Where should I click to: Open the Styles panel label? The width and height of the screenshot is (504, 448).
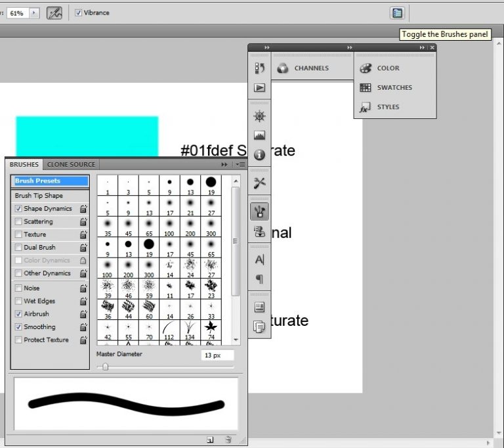388,107
